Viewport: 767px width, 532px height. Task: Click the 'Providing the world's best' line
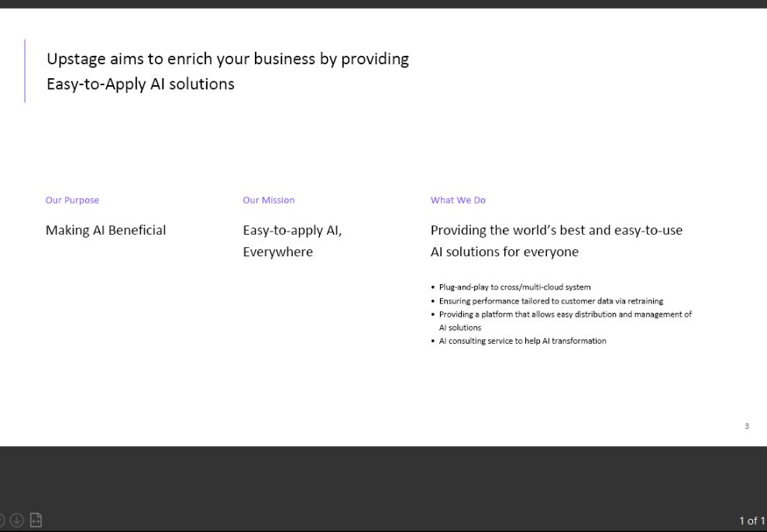click(x=556, y=230)
